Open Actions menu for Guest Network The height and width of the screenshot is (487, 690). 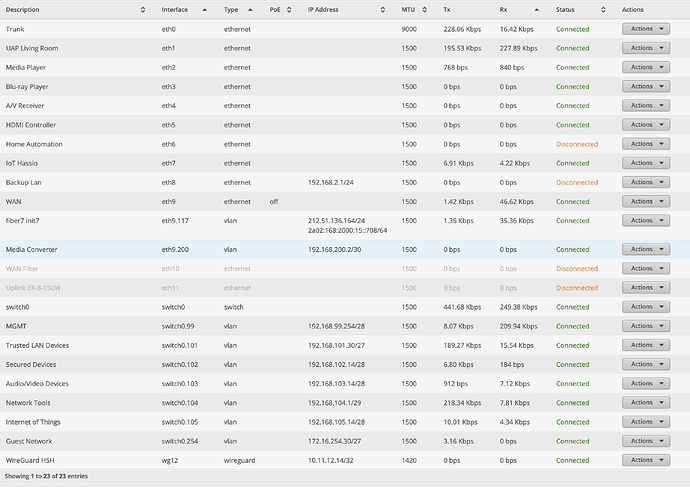(x=645, y=441)
